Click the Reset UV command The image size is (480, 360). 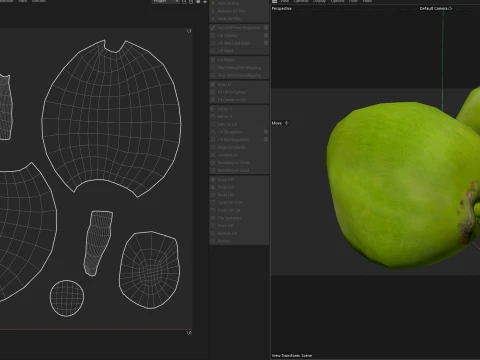tap(239, 195)
